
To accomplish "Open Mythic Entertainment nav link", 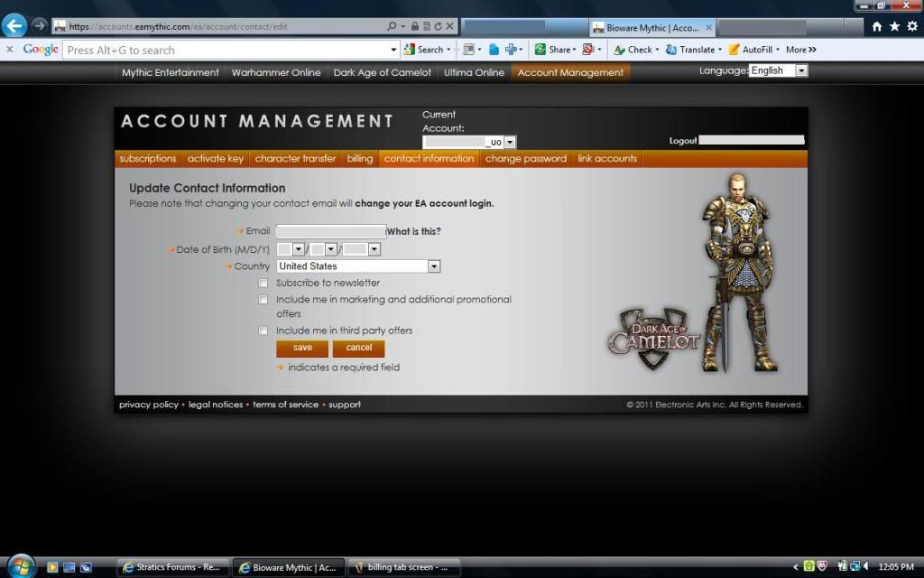I will tap(171, 72).
